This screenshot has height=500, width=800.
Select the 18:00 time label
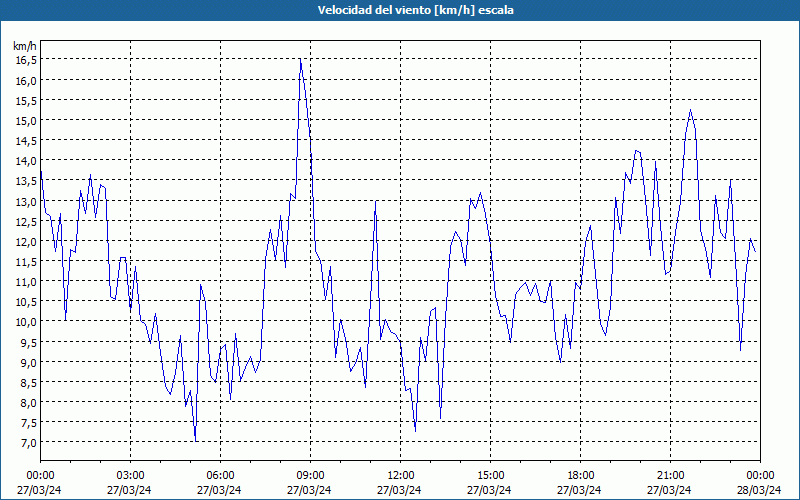tap(581, 476)
